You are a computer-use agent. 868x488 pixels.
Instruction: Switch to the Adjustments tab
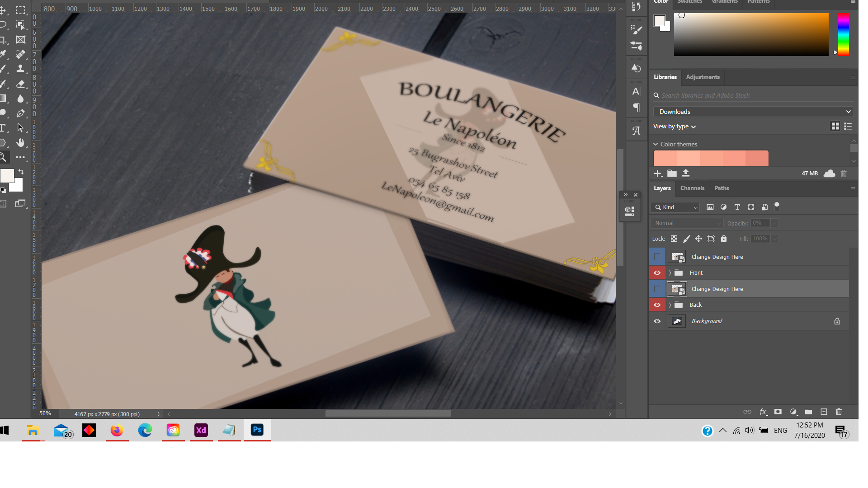tap(703, 77)
